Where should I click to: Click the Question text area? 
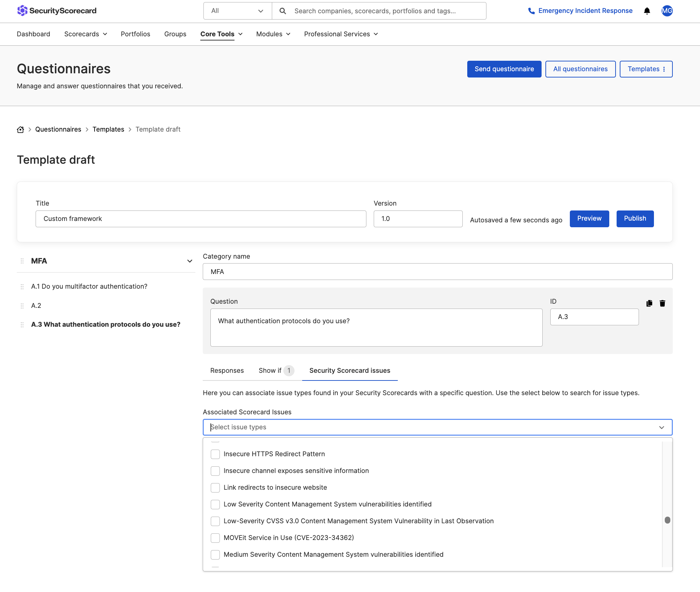[x=376, y=327]
